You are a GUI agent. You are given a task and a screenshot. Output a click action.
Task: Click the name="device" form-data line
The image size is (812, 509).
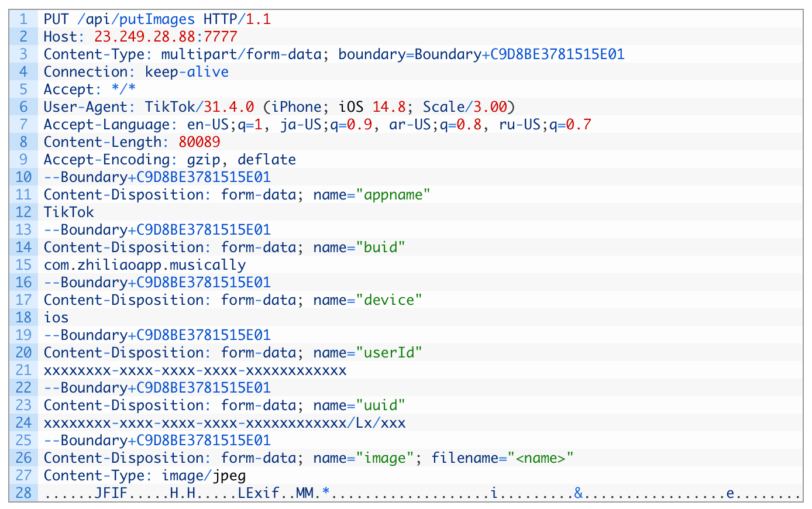pos(233,300)
